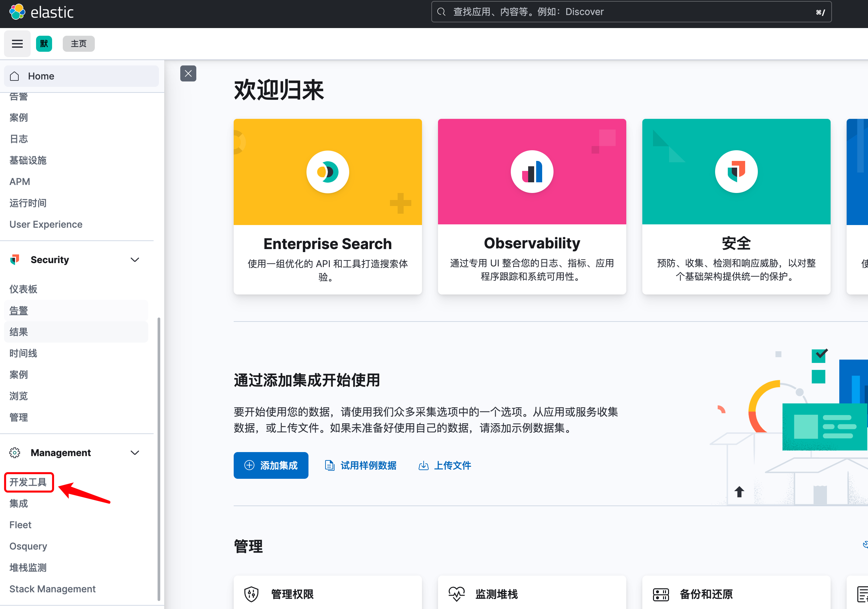Open the 安全 security logo icon
868x609 pixels.
click(736, 172)
